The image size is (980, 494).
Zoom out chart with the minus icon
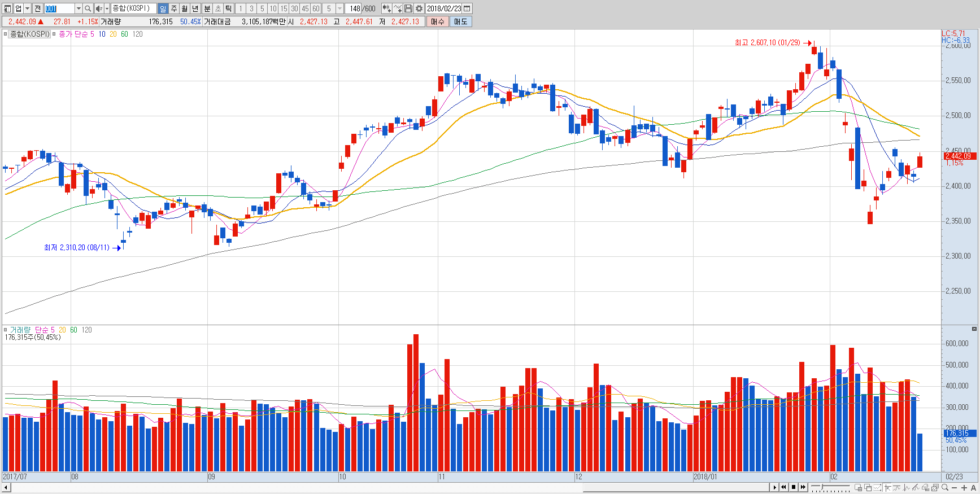[955, 487]
